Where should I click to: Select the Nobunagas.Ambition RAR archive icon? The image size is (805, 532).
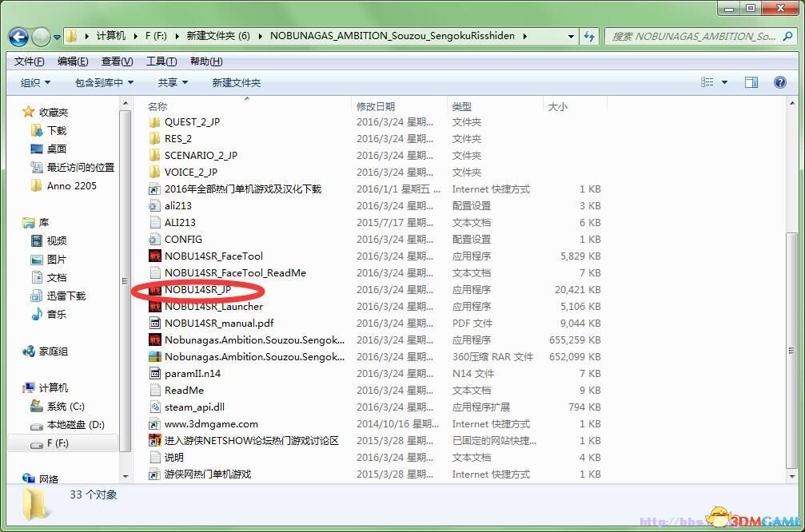[x=154, y=356]
